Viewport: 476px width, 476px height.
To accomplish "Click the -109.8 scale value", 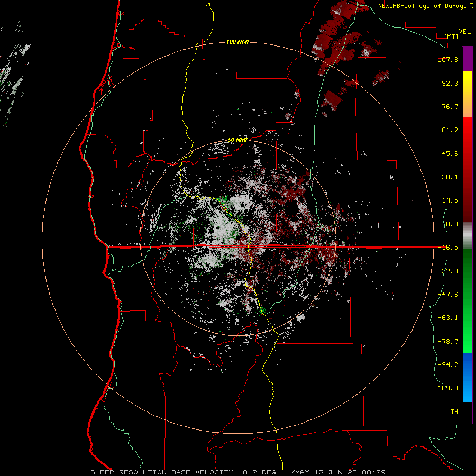I will click(446, 388).
